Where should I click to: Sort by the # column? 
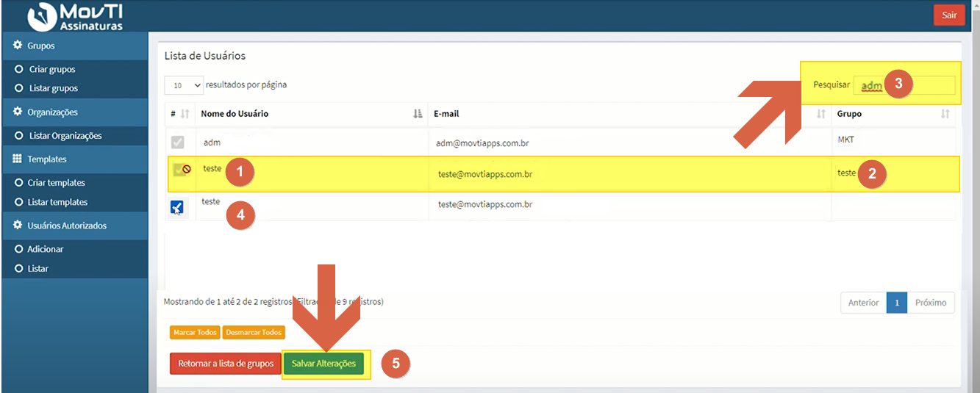coord(179,114)
